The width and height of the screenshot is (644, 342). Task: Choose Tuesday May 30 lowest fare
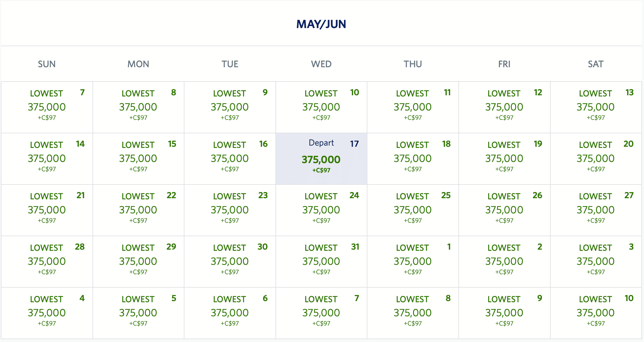click(230, 261)
